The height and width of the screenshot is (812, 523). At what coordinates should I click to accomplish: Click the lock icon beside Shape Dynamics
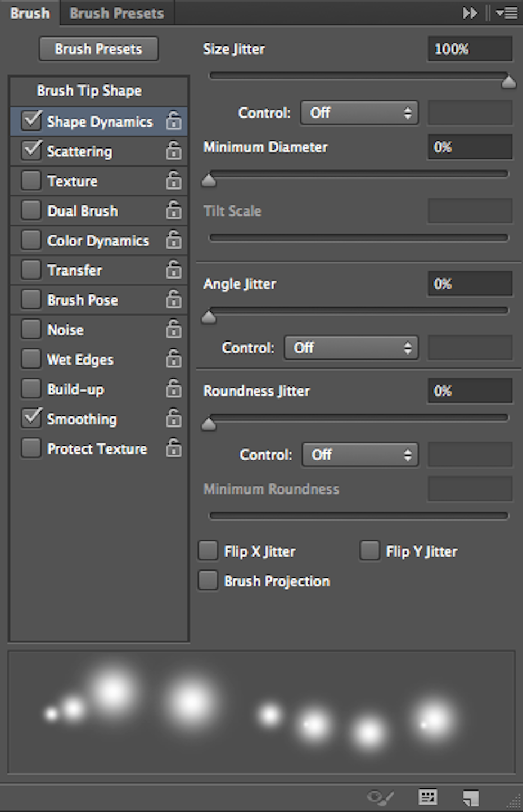coord(174,120)
